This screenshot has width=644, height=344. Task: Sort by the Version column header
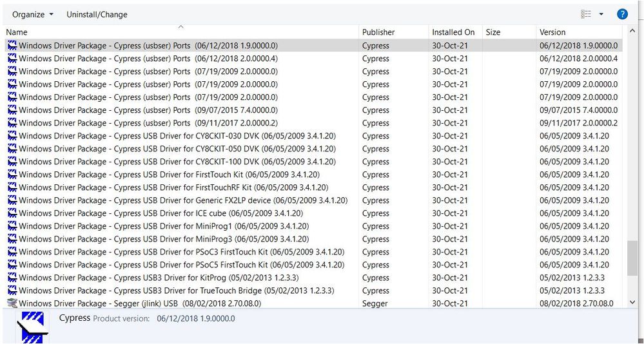552,32
